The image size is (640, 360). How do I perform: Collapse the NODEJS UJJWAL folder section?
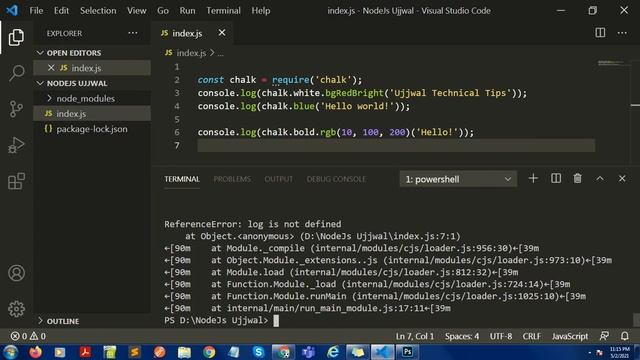[x=40, y=83]
